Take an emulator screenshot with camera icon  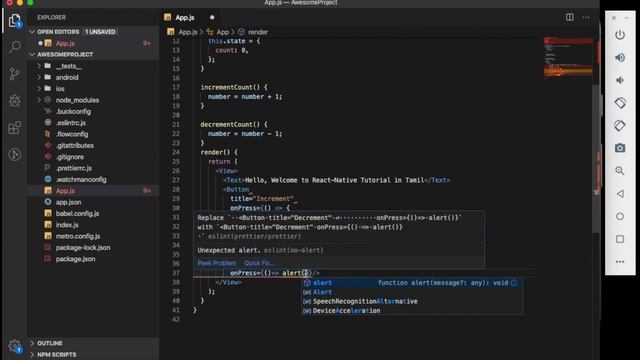pyautogui.click(x=620, y=148)
